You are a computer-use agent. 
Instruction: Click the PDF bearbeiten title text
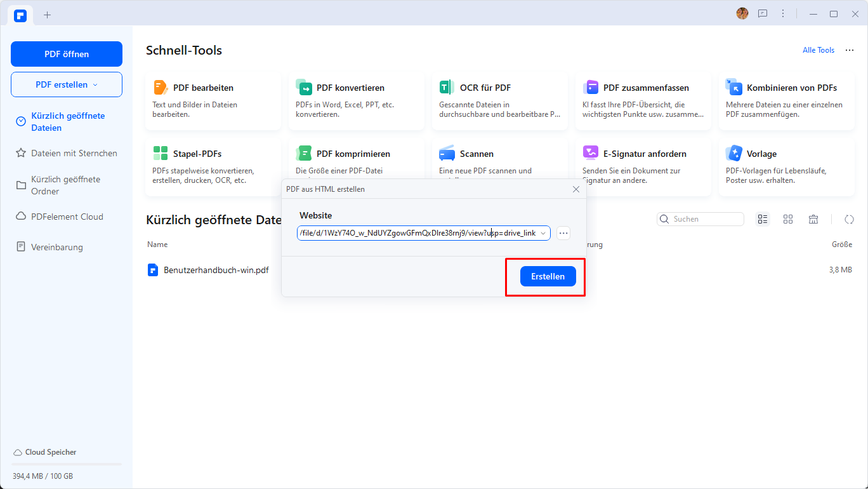coord(203,88)
